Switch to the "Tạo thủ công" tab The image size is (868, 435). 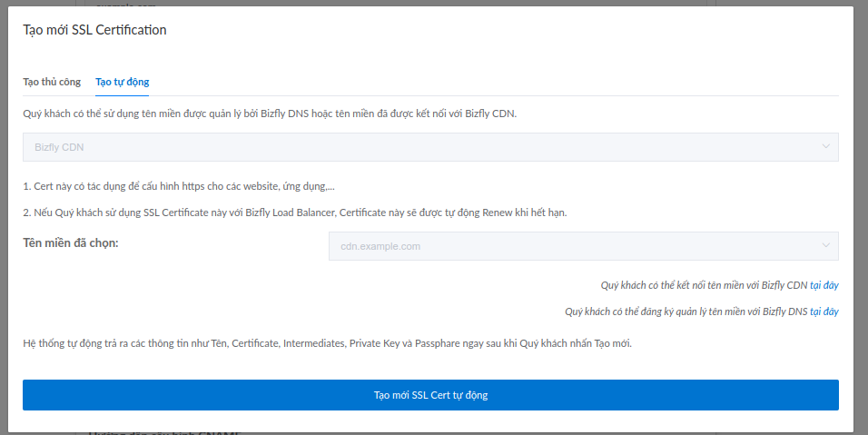tap(52, 82)
